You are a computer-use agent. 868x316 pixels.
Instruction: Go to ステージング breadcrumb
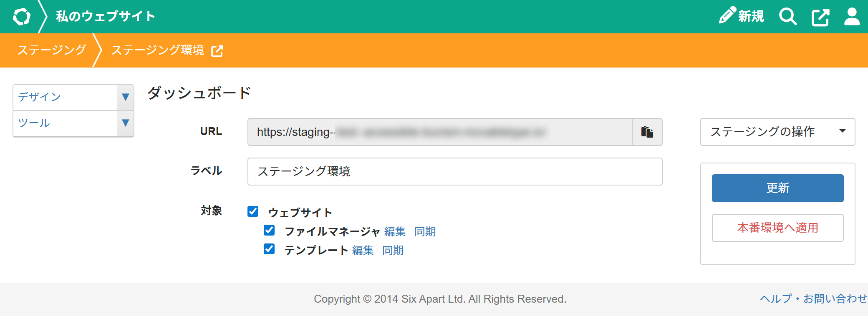[x=51, y=50]
